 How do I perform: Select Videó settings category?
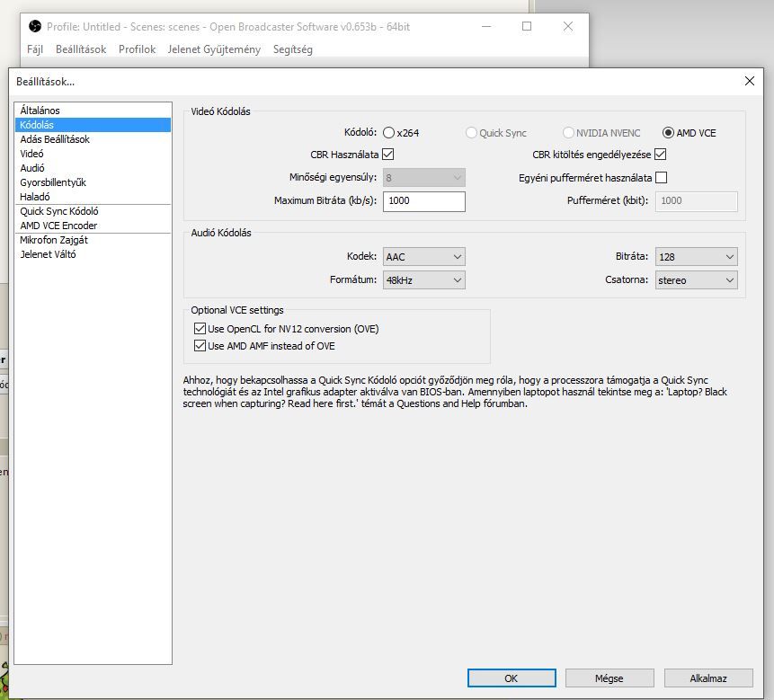coord(93,154)
